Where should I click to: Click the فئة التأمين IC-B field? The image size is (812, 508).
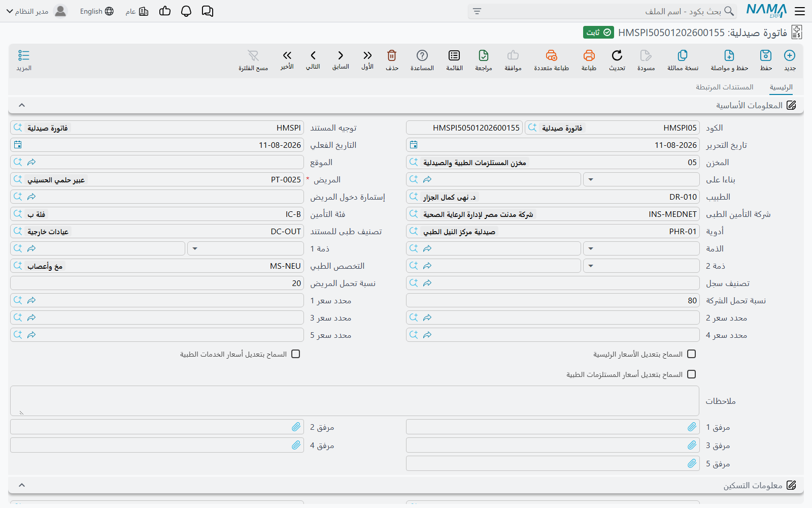point(157,214)
